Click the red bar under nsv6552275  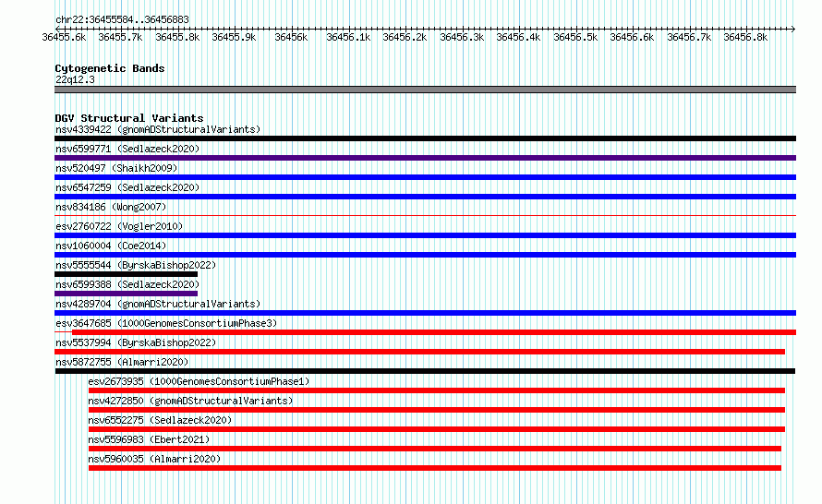[437, 429]
